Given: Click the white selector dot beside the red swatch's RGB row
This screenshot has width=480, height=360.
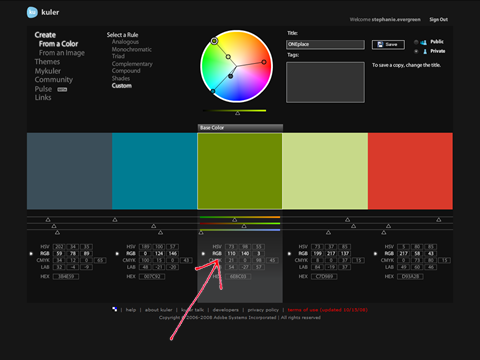Looking at the screenshot, I should click(375, 254).
